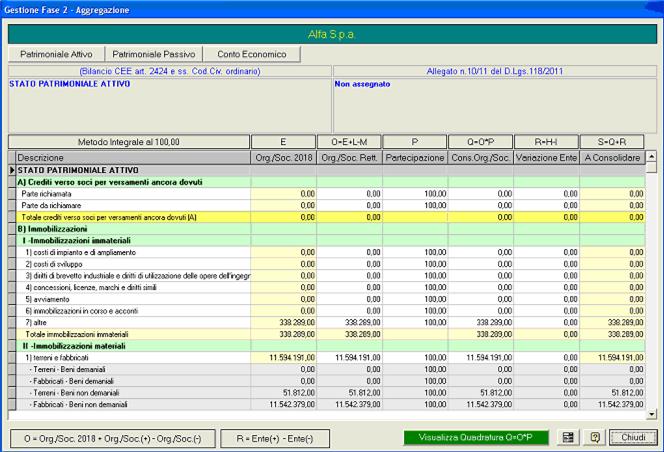Click the Metodo Integrale al 100,00 header button

(x=127, y=141)
